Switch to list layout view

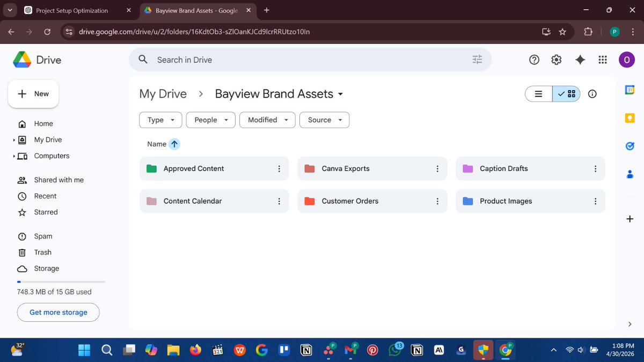[538, 93]
